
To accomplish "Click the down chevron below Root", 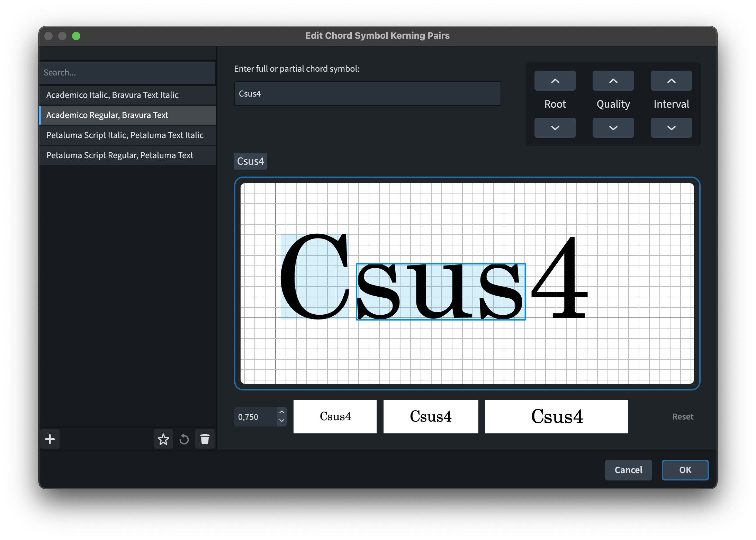I will tap(555, 128).
